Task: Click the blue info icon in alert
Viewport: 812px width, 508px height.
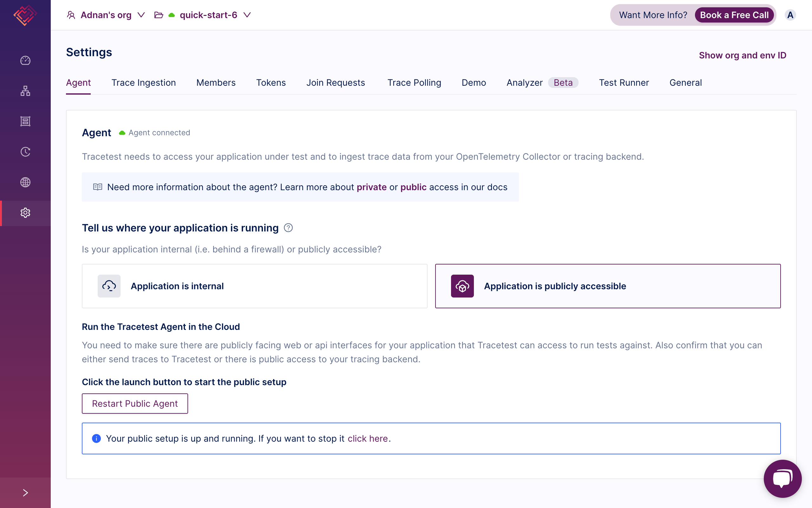Action: coord(96,438)
